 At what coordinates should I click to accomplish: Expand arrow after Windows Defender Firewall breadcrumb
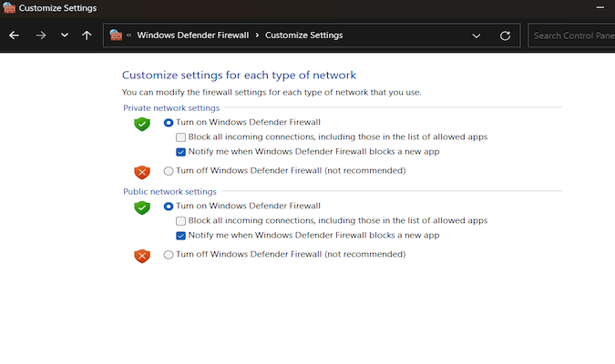(257, 35)
